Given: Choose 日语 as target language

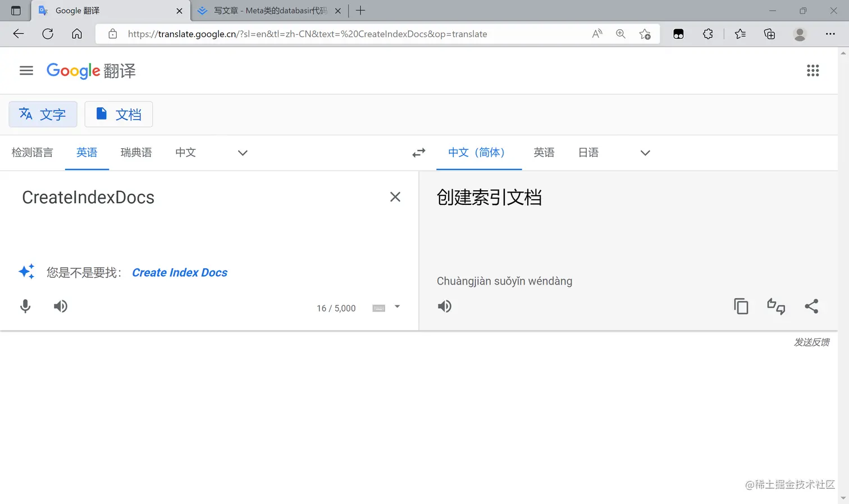Looking at the screenshot, I should (x=588, y=153).
